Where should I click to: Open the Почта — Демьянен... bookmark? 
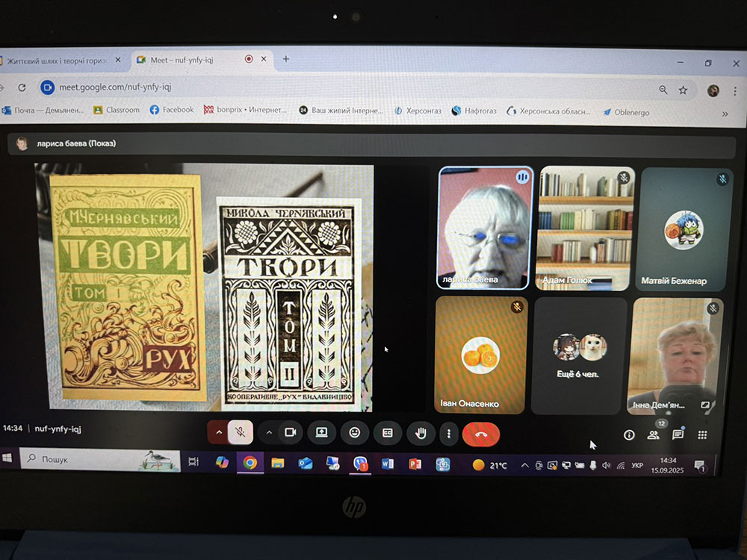click(x=43, y=111)
